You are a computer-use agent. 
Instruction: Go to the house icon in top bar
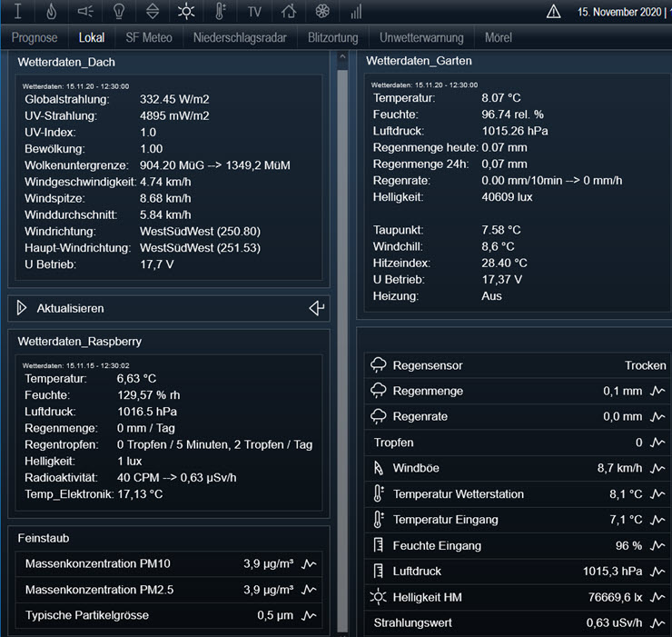coord(289,12)
